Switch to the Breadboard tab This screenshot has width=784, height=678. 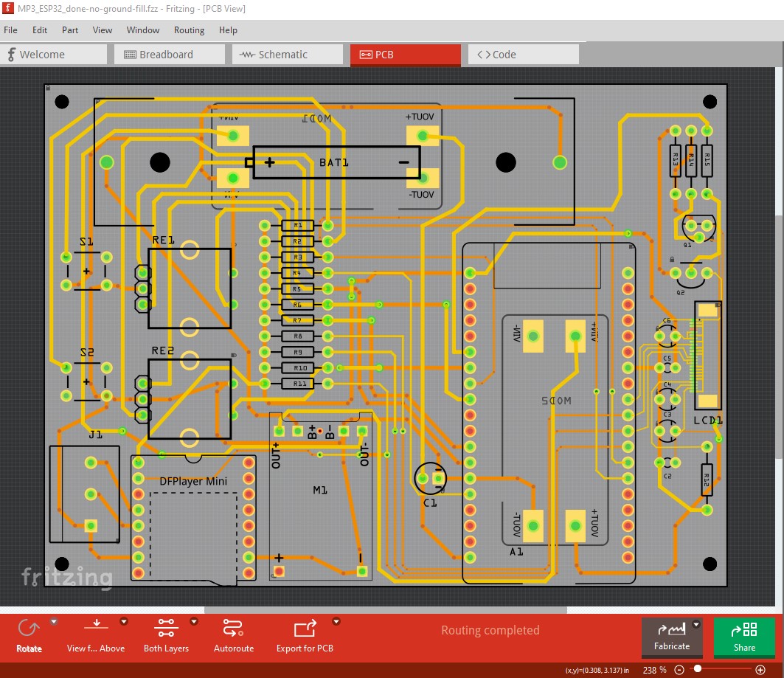(166, 55)
